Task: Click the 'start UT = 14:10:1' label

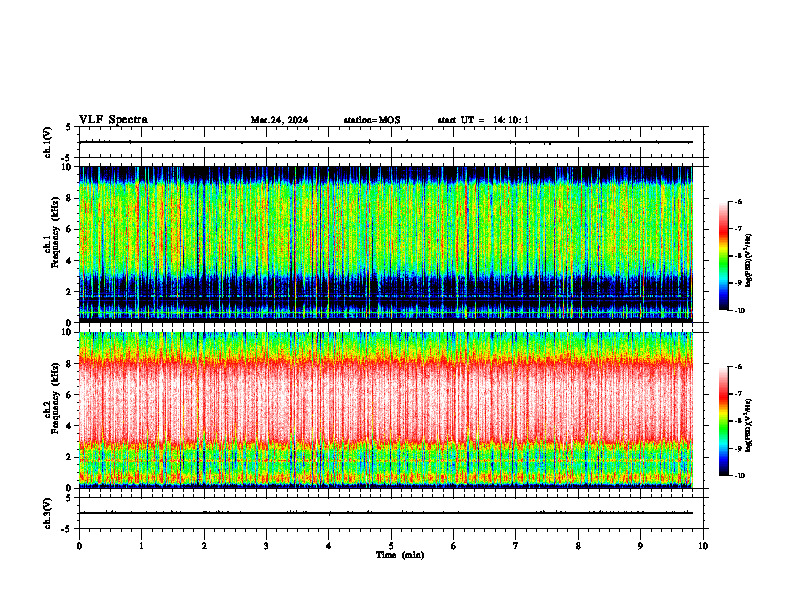Action: [x=483, y=120]
